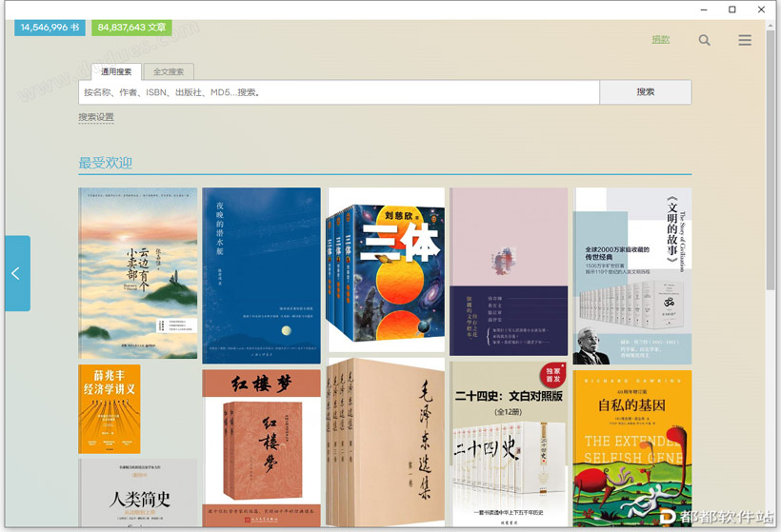The width and height of the screenshot is (781, 532).
Task: Click the 14,546,996 书 badge
Action: click(50, 28)
